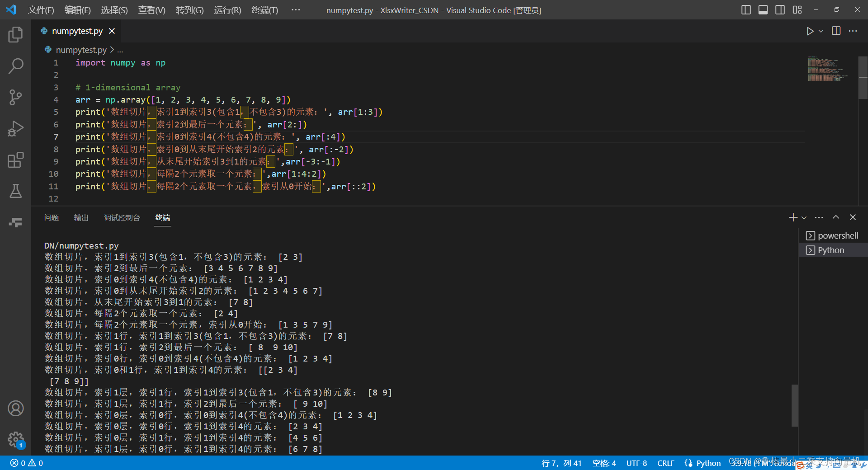Open the Docker-style view icon below Testing
The height and width of the screenshot is (470, 868).
tap(15, 222)
